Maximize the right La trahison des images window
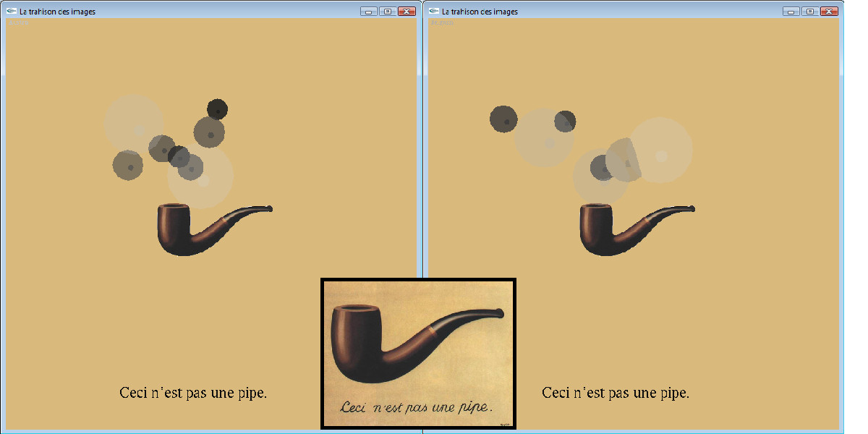The width and height of the screenshot is (868, 434). (x=810, y=12)
